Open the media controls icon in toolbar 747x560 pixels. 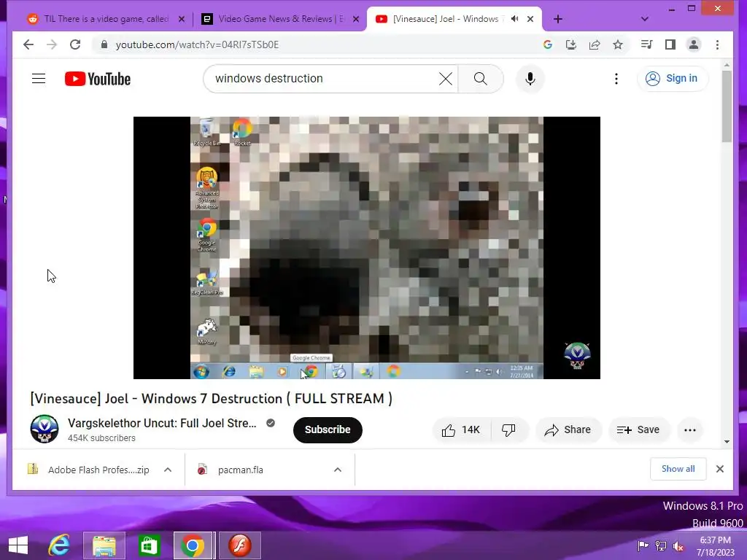click(646, 44)
